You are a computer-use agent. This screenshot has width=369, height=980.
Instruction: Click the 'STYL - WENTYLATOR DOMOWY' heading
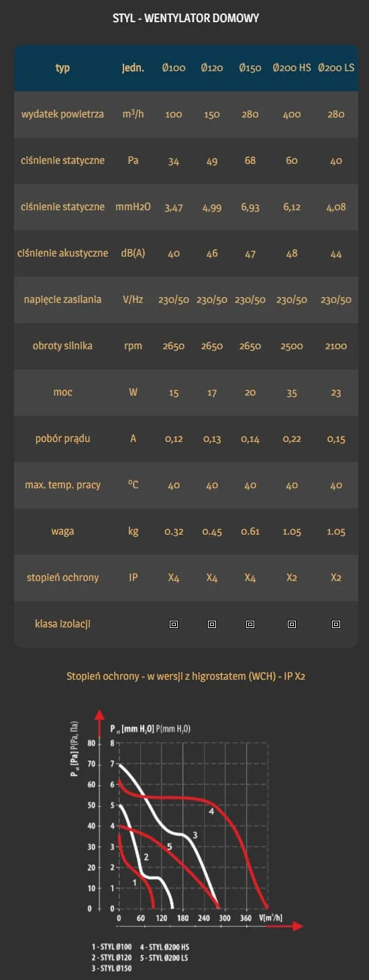[x=186, y=18]
